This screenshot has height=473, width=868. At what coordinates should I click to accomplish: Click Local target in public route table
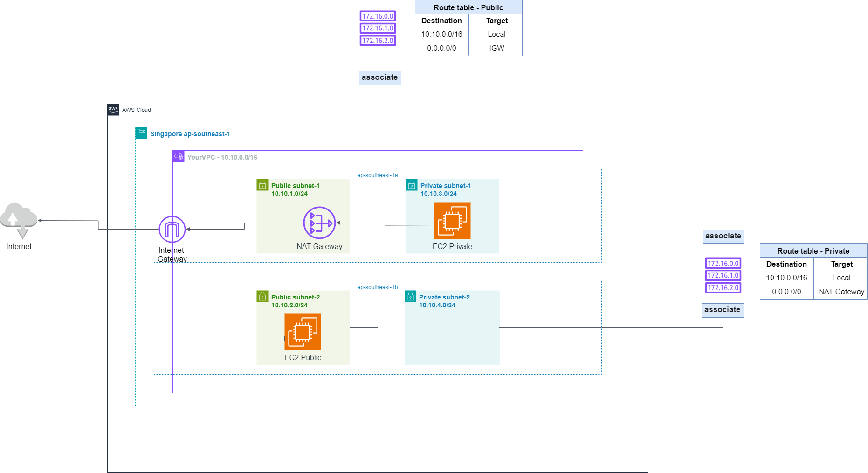(x=496, y=34)
